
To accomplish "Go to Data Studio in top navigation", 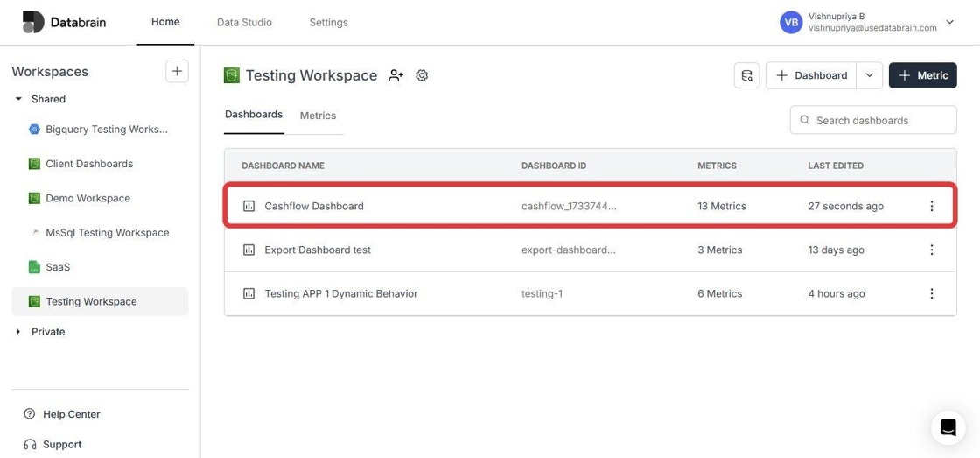I will [x=244, y=23].
